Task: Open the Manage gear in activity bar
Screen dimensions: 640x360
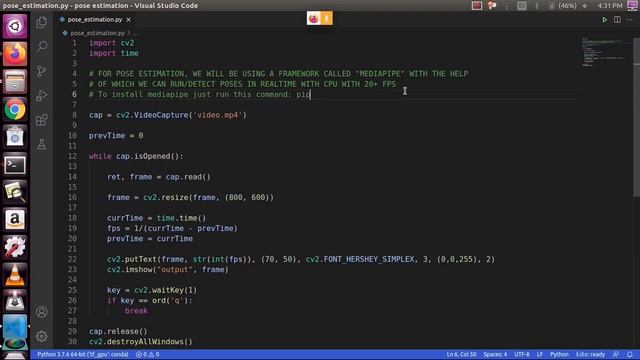Action: click(x=41, y=336)
